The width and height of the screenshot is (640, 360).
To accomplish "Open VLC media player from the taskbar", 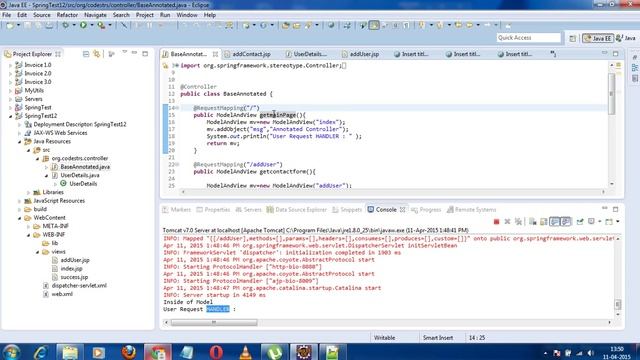I will [245, 352].
